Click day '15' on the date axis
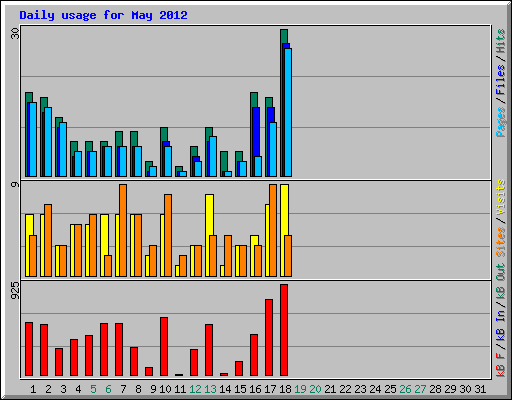512x400 pixels. [240, 389]
